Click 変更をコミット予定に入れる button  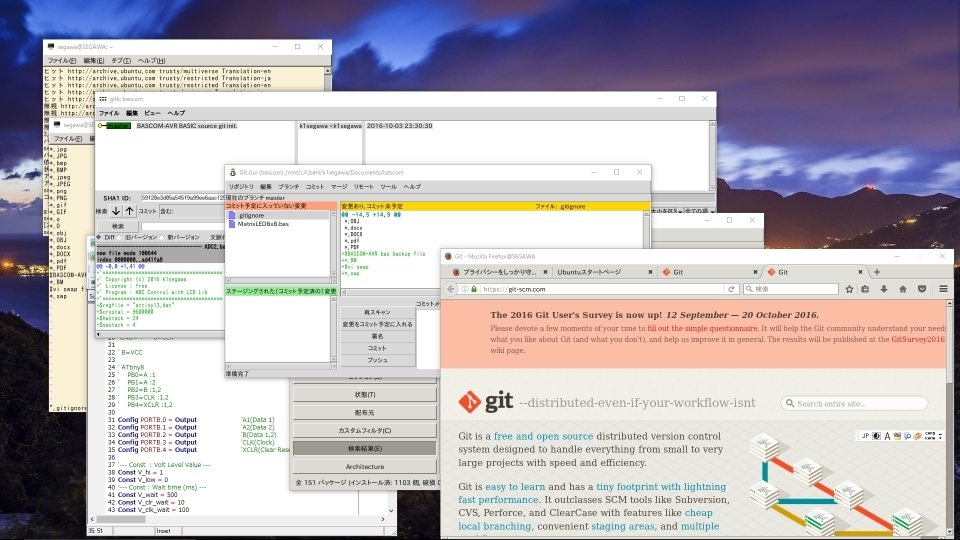click(x=377, y=324)
